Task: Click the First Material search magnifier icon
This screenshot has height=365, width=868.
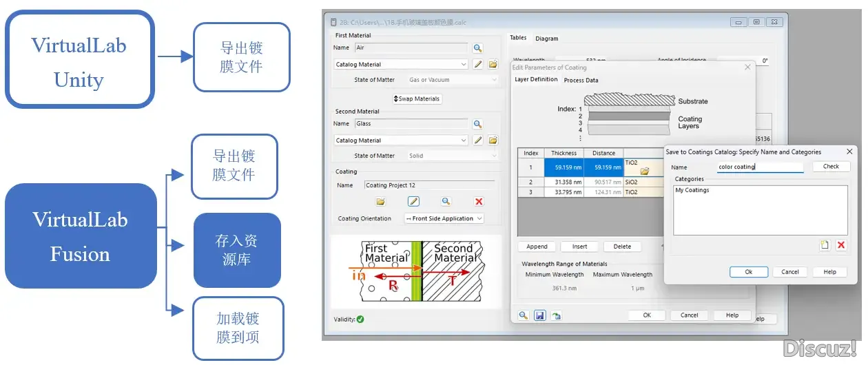Action: pos(477,48)
